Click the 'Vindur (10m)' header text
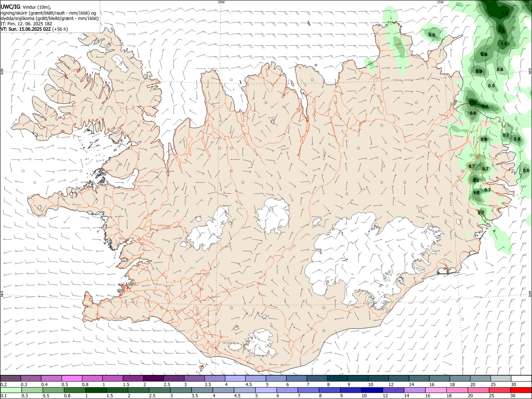 point(37,7)
